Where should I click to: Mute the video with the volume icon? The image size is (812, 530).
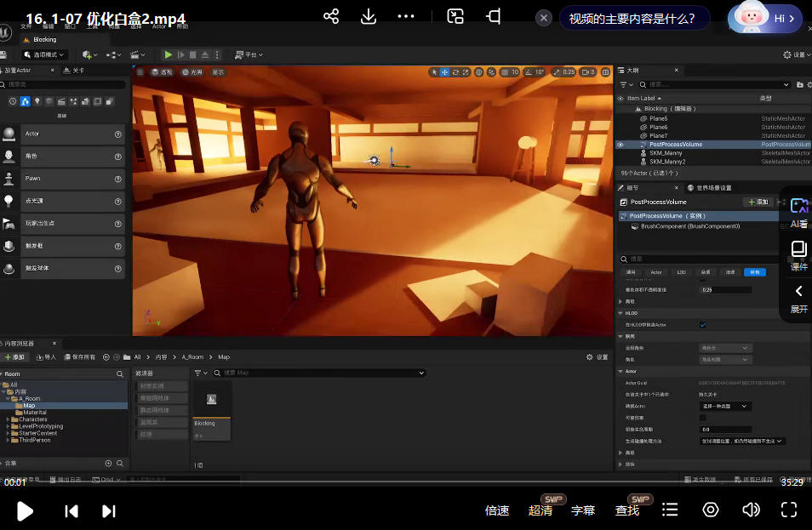tap(751, 510)
